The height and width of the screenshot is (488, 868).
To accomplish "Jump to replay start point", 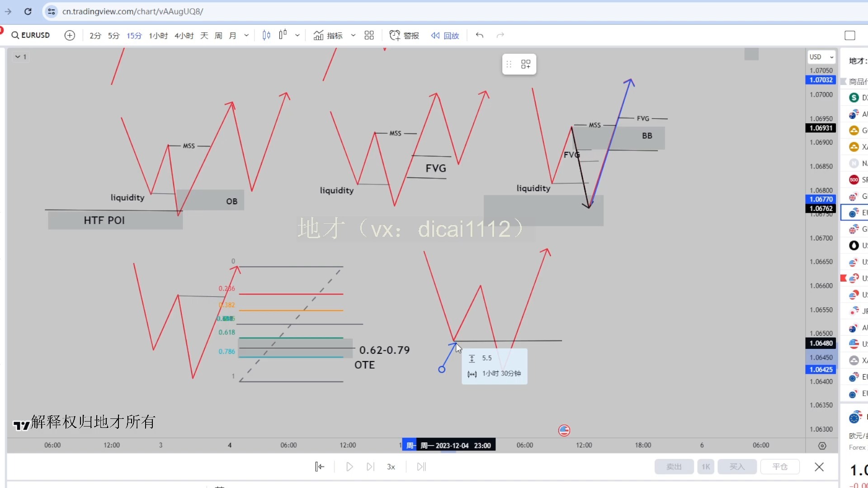I will (320, 467).
